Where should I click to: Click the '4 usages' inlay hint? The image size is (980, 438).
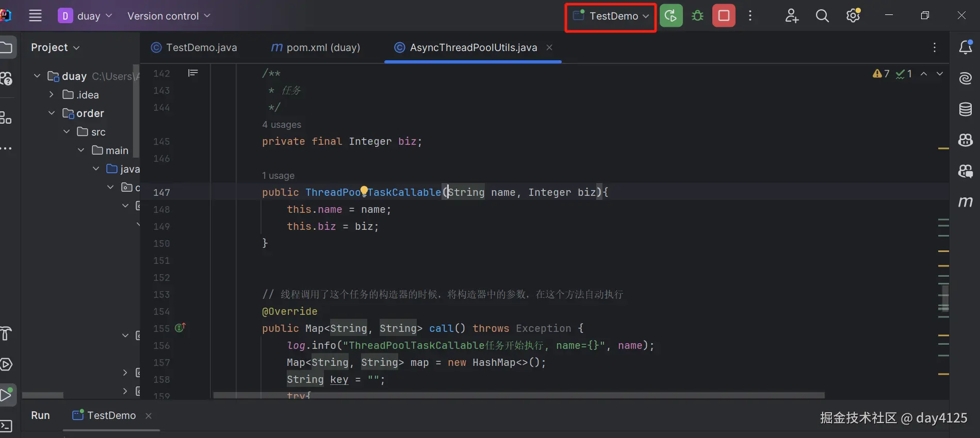282,125
